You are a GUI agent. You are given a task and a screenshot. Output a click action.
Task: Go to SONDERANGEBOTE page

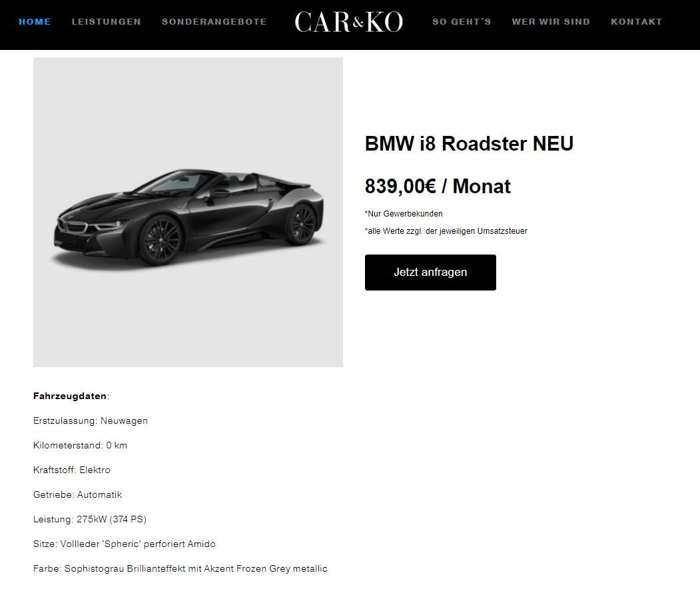pyautogui.click(x=214, y=22)
